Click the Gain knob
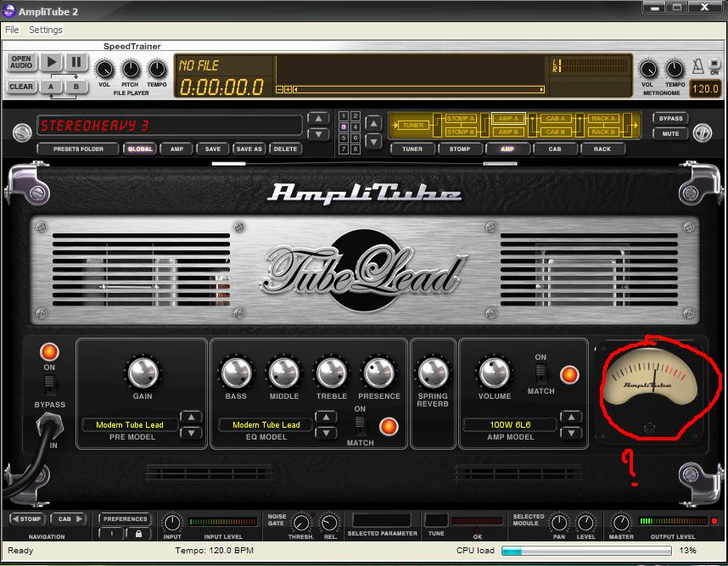The image size is (728, 566). 143,373
